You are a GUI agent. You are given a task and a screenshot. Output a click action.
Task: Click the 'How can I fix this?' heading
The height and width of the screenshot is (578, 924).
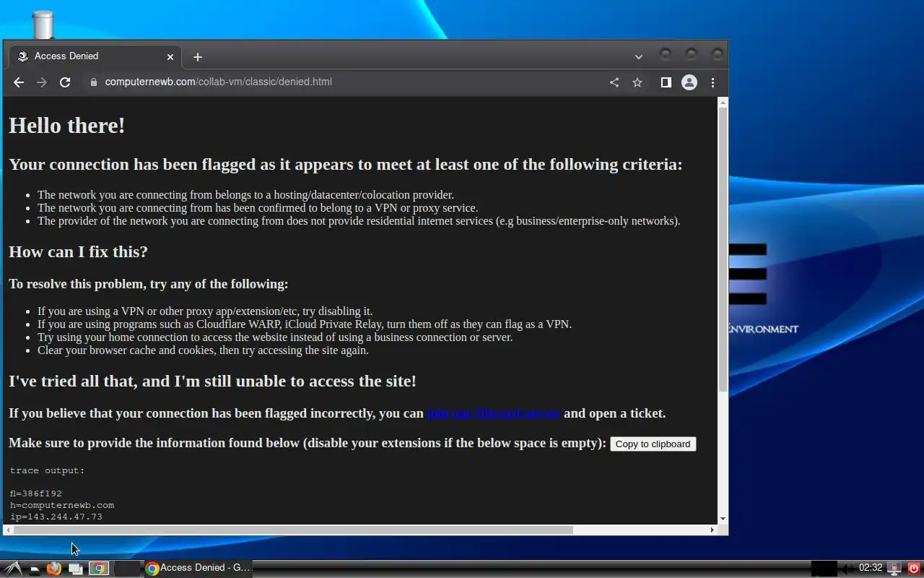(x=78, y=252)
